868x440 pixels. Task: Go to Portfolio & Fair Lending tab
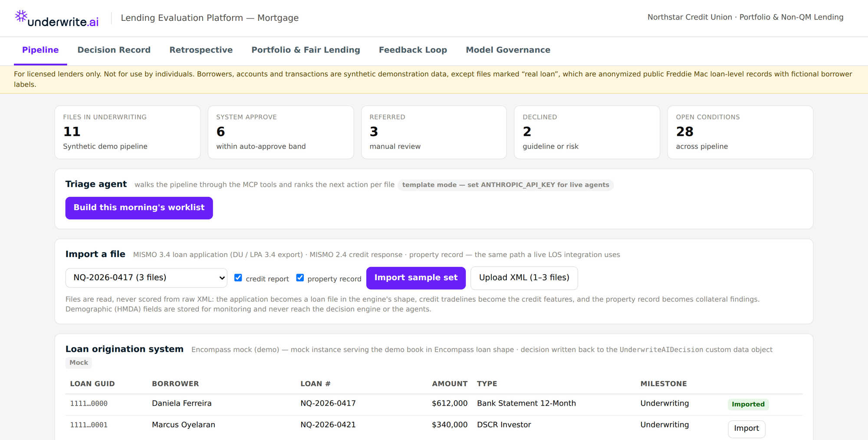(306, 50)
